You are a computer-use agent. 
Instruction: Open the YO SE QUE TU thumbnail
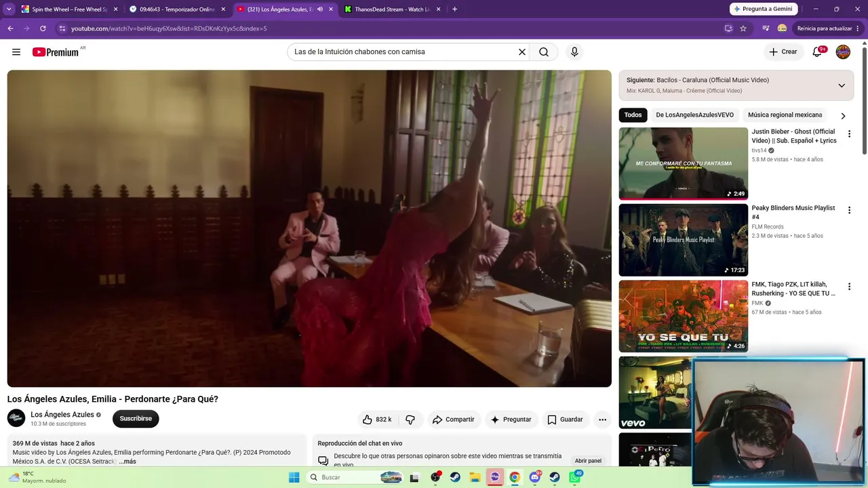pos(683,317)
